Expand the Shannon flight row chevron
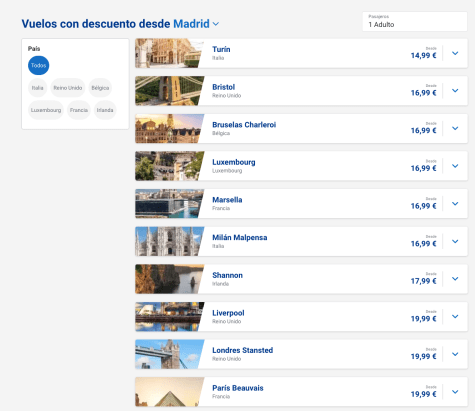The width and height of the screenshot is (475, 411). pyautogui.click(x=455, y=279)
